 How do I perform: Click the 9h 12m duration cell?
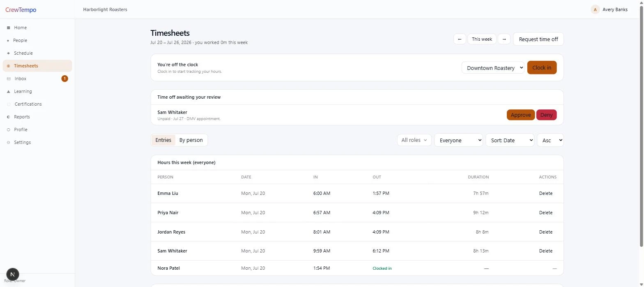pos(481,213)
